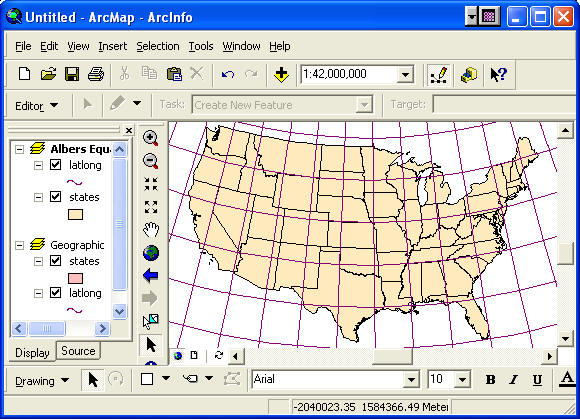Uncheck latlong layer under Geographic
The height and width of the screenshot is (419, 580).
(55, 293)
